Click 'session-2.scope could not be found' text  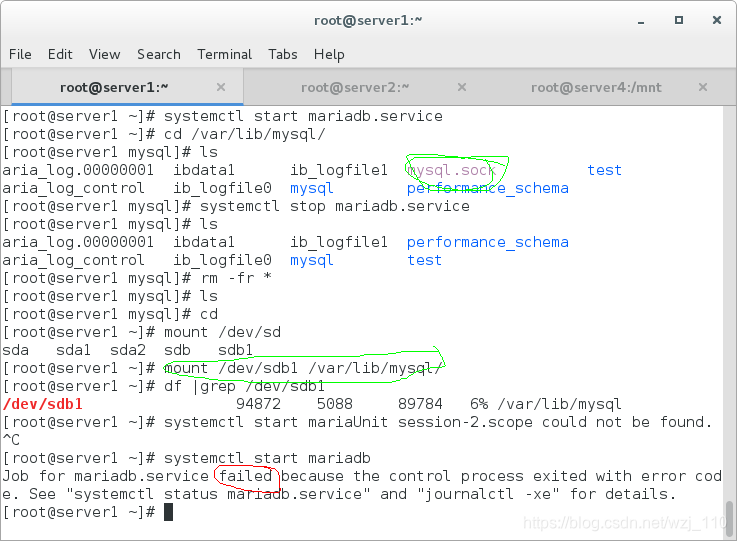tap(555, 422)
